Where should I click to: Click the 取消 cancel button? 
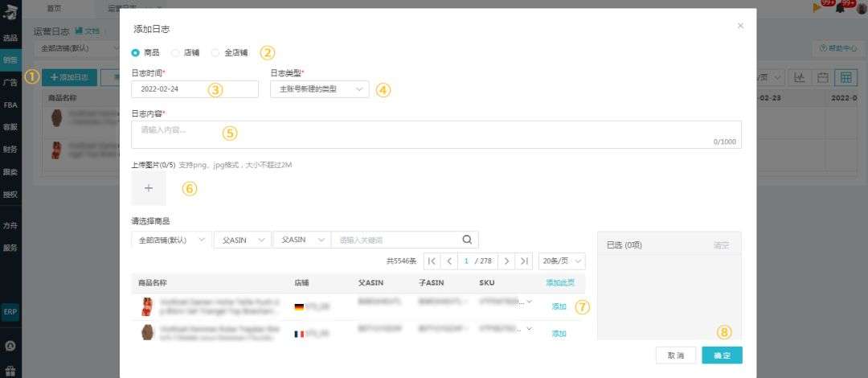pyautogui.click(x=675, y=355)
